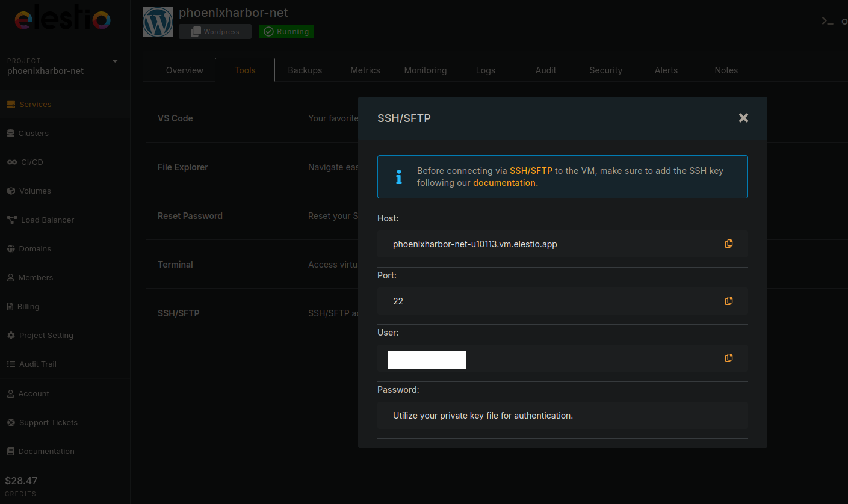The height and width of the screenshot is (504, 848).
Task: Copy the Port number using its copy icon
Action: [x=729, y=301]
